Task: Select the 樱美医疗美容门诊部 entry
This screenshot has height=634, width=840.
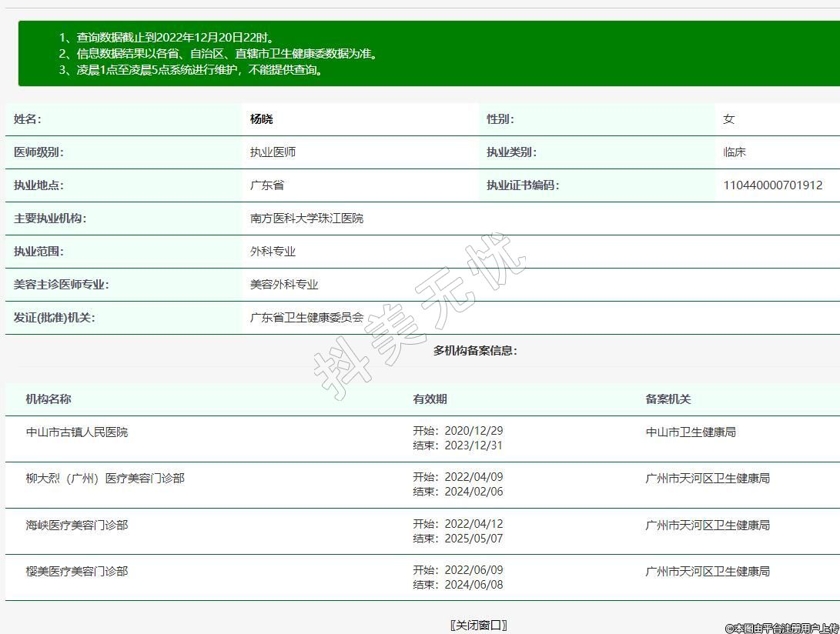Action: tap(77, 572)
